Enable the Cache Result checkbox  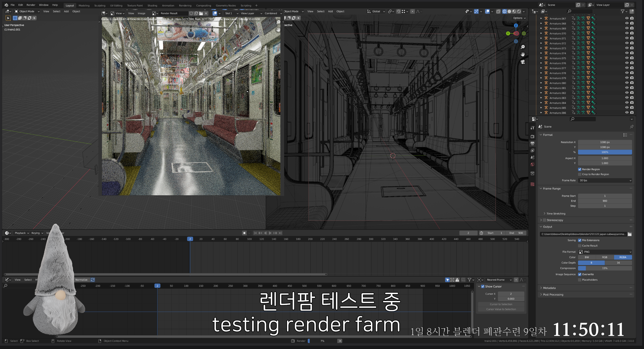[x=579, y=246]
